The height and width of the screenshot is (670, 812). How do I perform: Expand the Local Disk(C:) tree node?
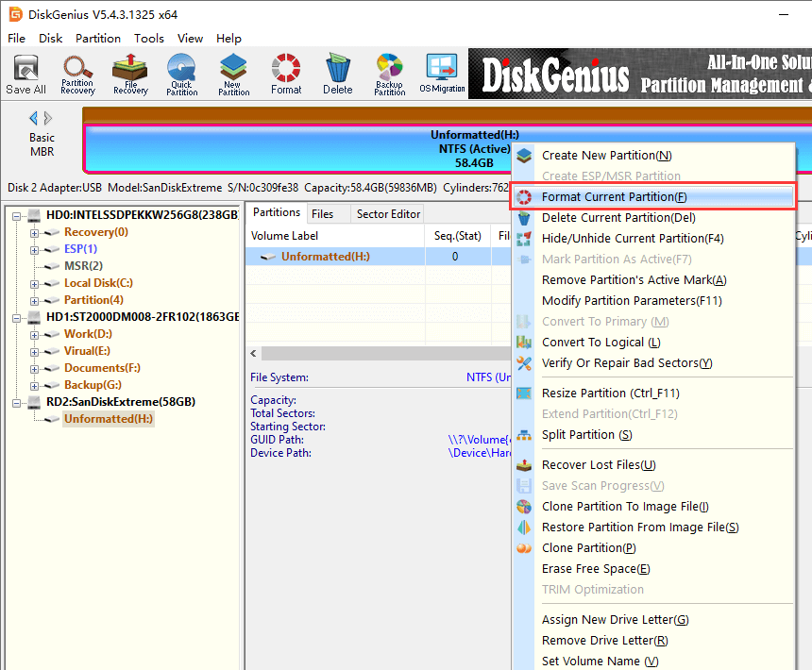point(35,283)
